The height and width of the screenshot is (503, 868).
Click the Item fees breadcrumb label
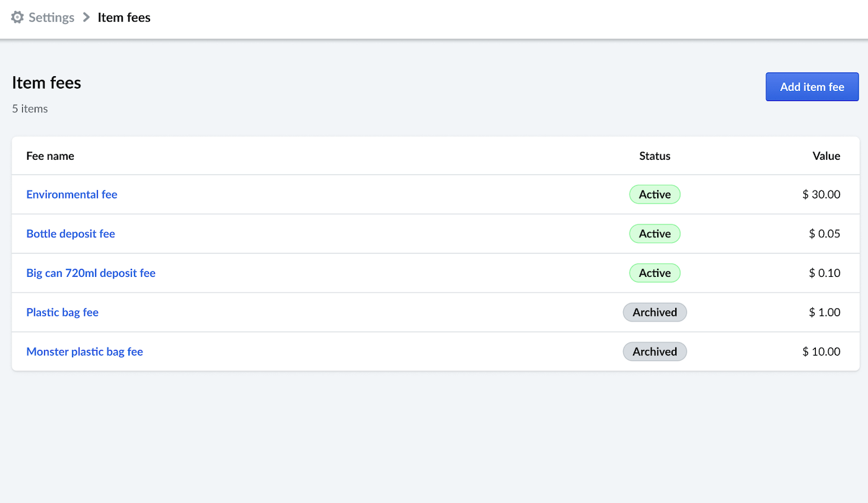click(124, 17)
